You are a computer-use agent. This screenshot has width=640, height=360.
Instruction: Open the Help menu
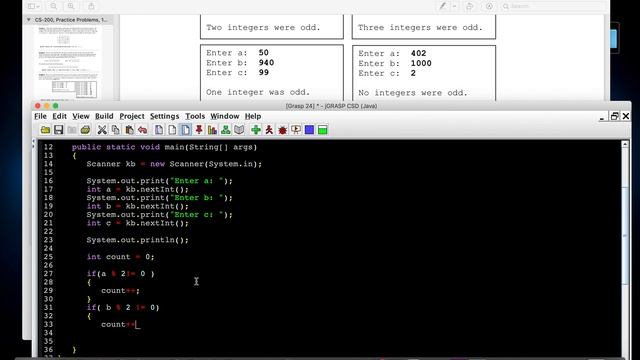(x=253, y=116)
